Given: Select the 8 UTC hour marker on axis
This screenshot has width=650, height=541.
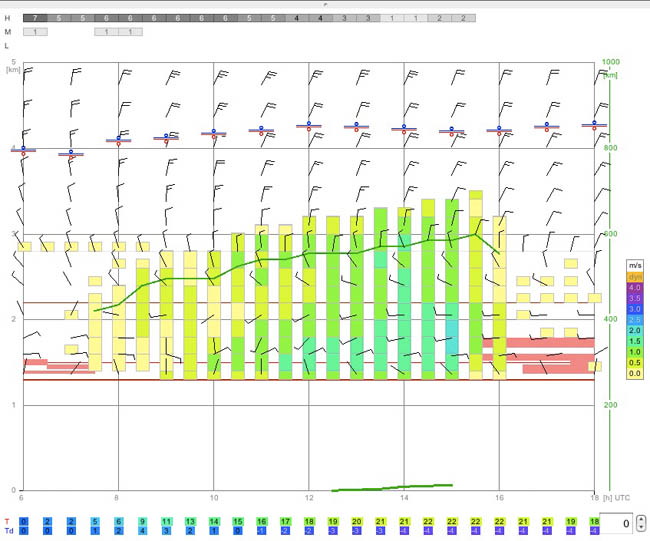Looking at the screenshot, I should click(x=116, y=497).
